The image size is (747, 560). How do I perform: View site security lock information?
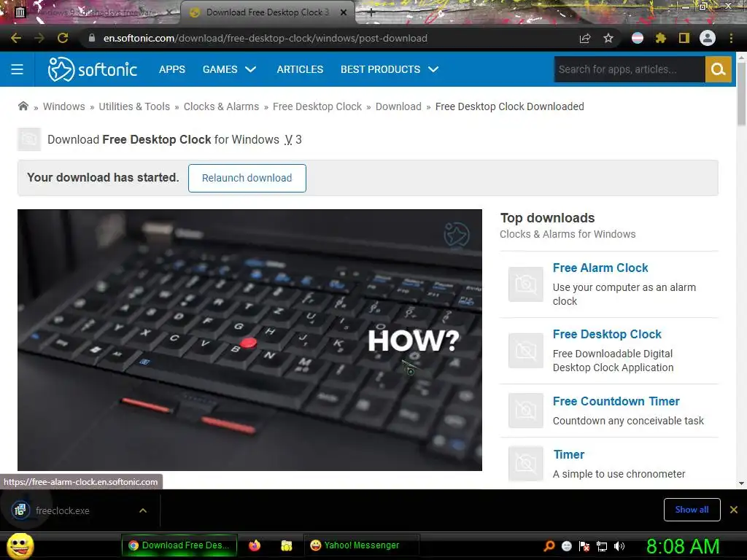click(91, 38)
